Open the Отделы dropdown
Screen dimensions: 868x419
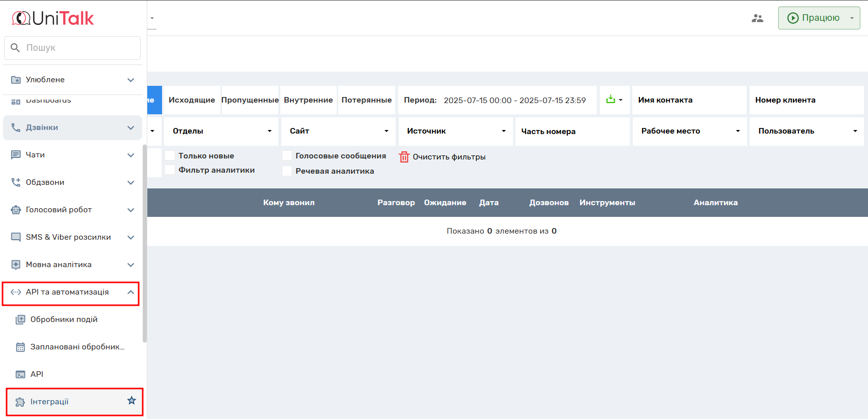pyautogui.click(x=221, y=131)
